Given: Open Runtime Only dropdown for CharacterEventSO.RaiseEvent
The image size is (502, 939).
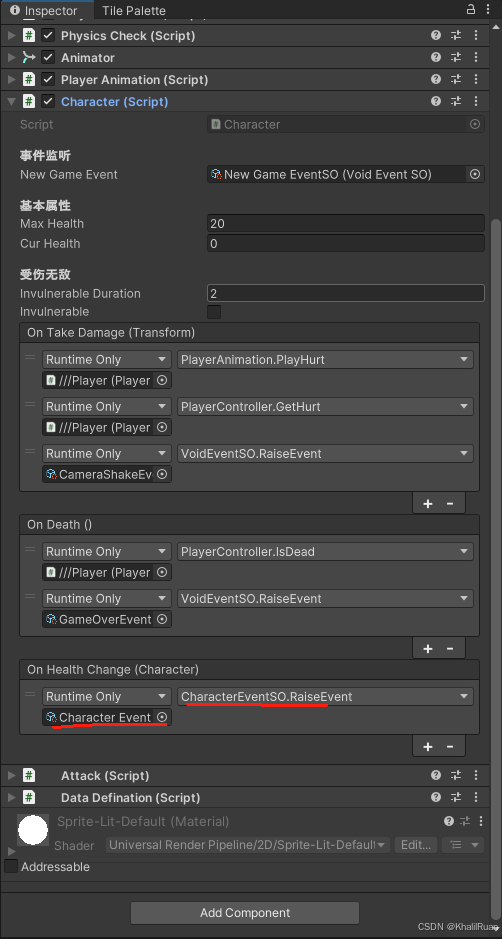Looking at the screenshot, I should (x=107, y=696).
